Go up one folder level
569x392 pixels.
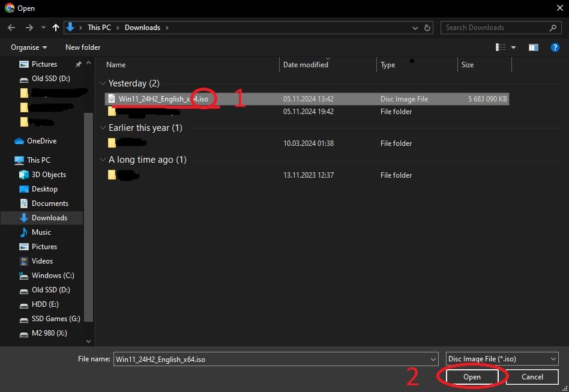tap(56, 28)
